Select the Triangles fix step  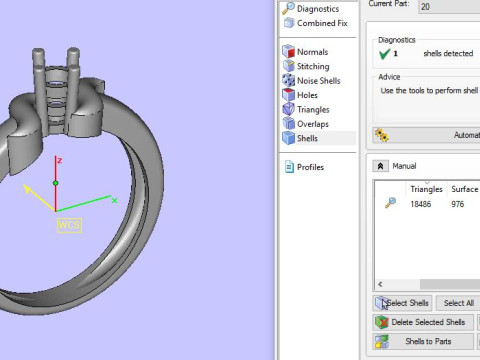click(x=306, y=110)
